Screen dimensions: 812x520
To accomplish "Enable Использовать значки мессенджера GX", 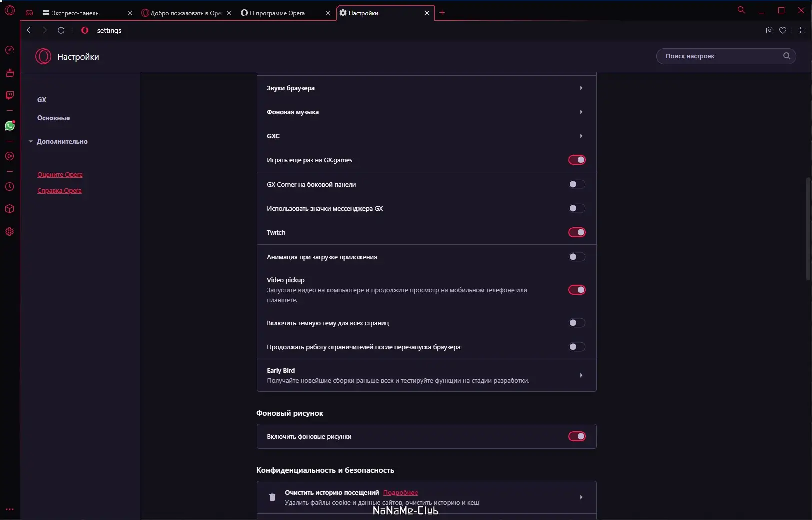I will pos(577,208).
